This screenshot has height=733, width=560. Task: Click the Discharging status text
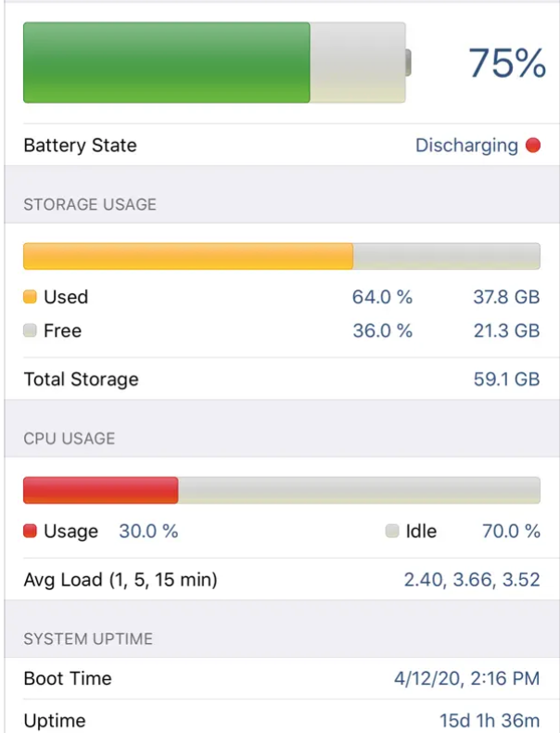point(466,146)
